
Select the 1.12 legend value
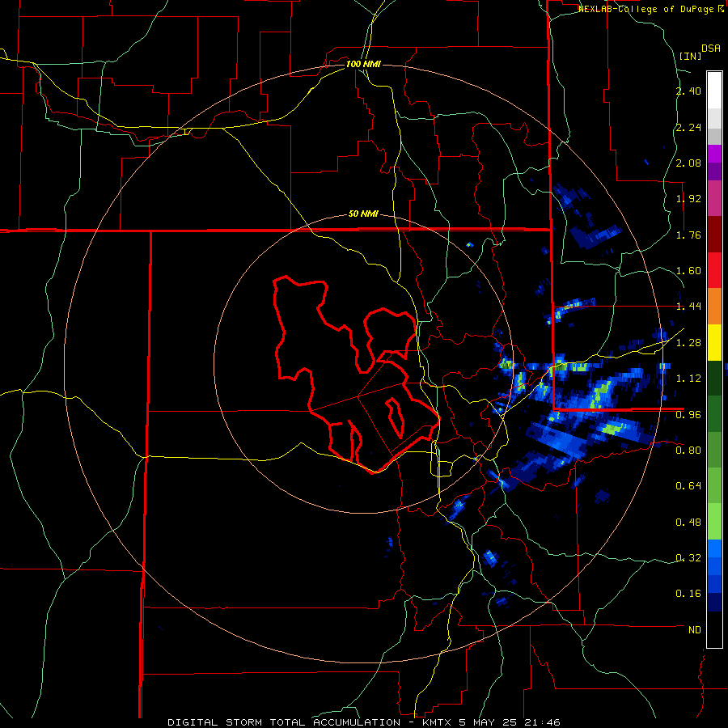click(x=688, y=379)
